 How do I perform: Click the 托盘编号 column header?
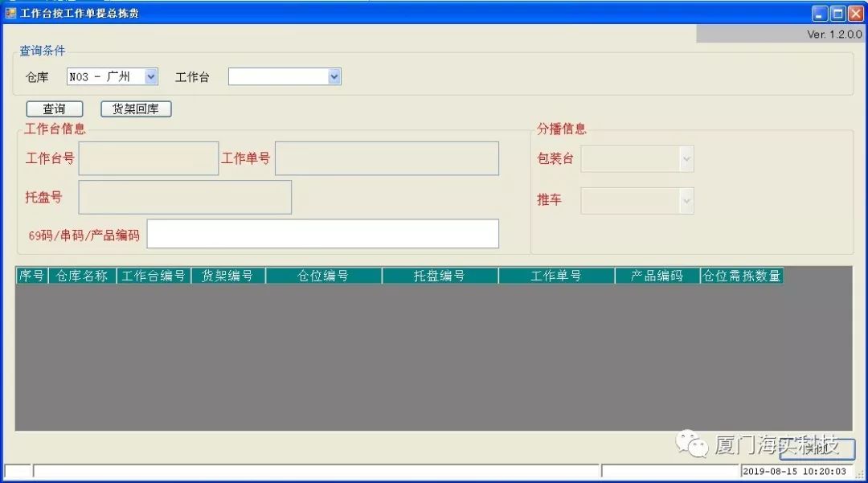pos(440,276)
